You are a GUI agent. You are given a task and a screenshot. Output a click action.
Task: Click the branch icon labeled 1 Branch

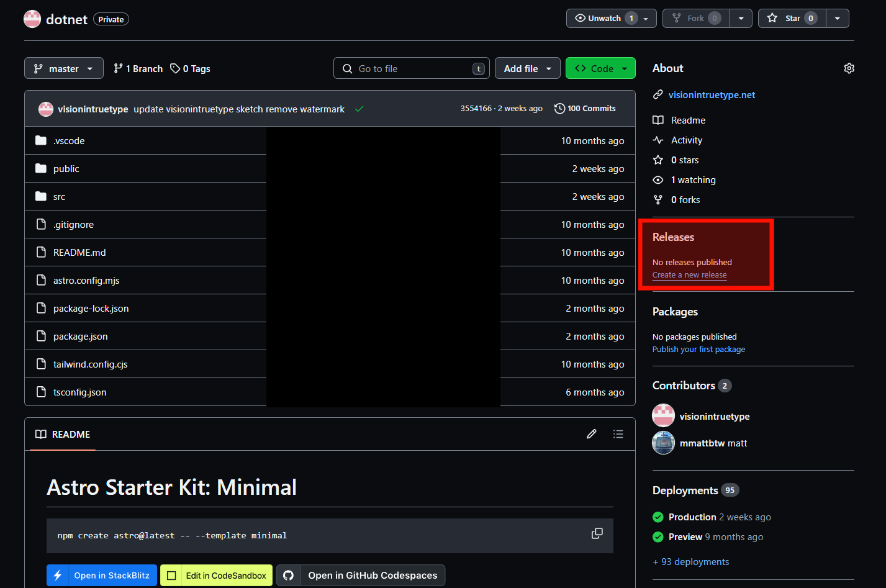pos(118,68)
